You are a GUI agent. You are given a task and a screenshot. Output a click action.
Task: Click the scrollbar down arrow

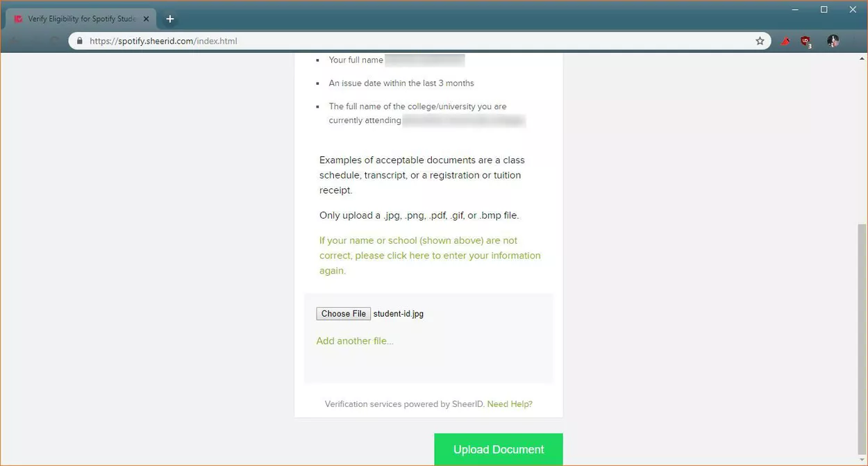(862, 460)
